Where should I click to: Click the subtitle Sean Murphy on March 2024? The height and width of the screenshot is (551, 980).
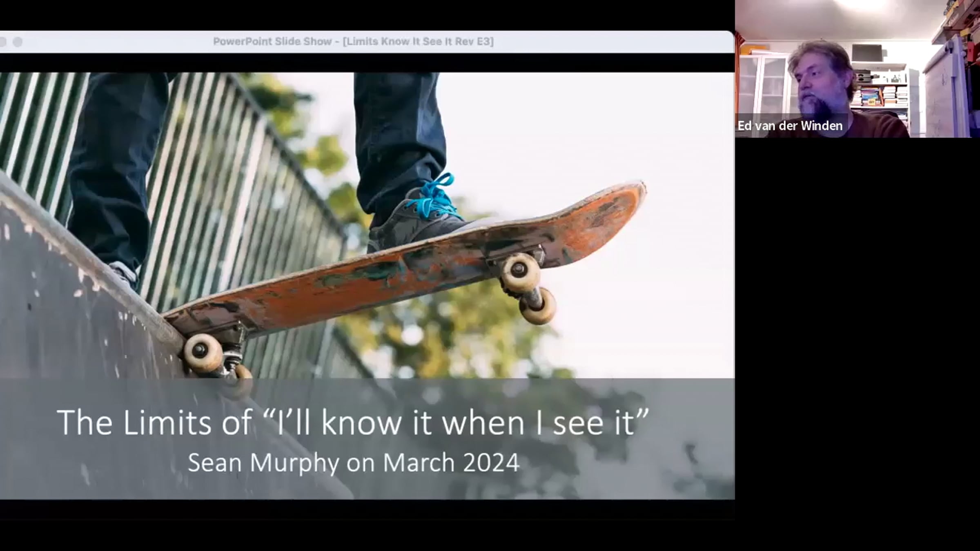(x=353, y=462)
